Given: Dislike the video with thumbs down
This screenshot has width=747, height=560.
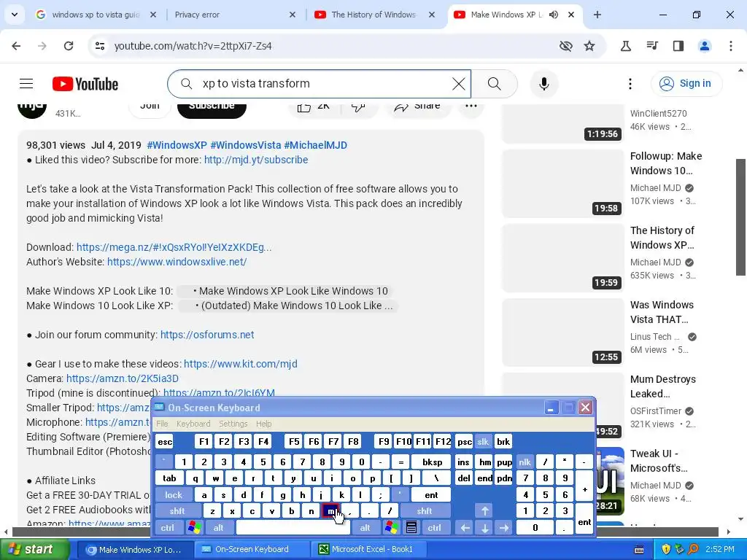Looking at the screenshot, I should click(358, 106).
